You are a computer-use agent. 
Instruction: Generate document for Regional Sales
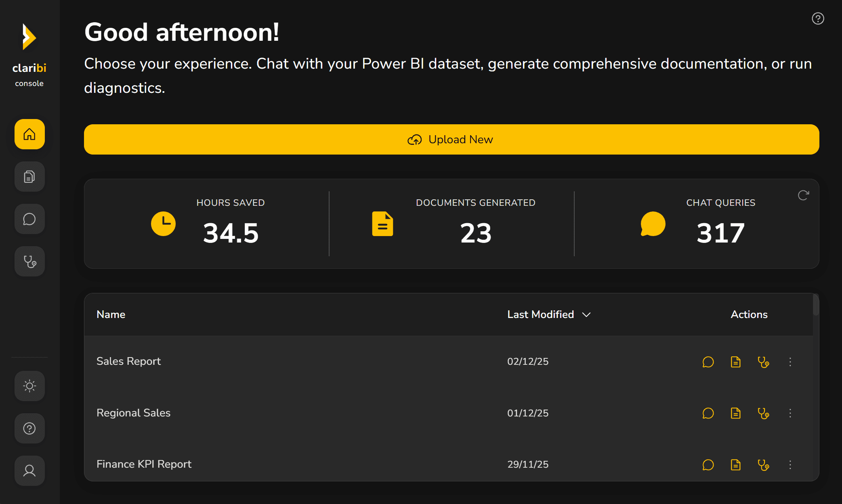pyautogui.click(x=735, y=413)
